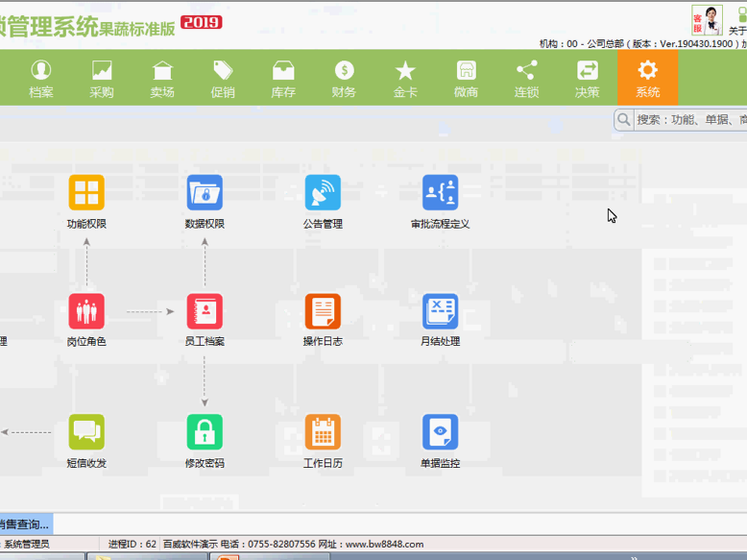
Task: Open the 月结处理 monthly closing icon
Action: (440, 311)
